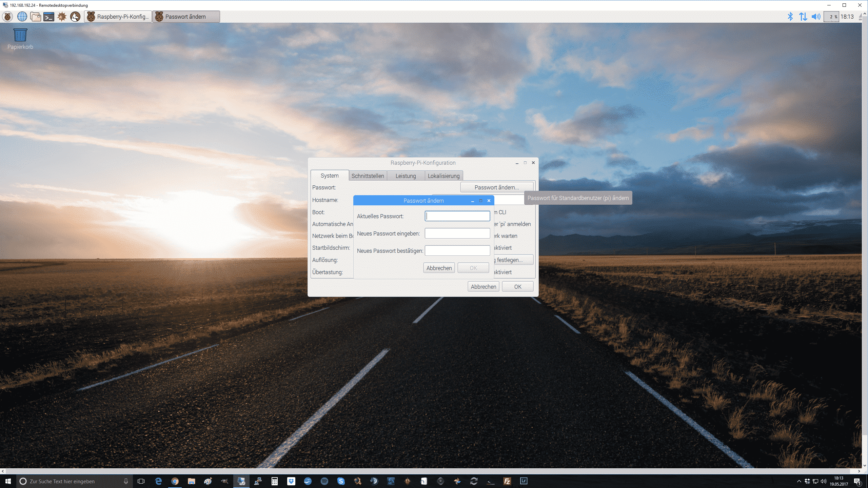
Task: Select the Raspberry-Pi-Konfig taskbar window button
Action: [x=118, y=17]
